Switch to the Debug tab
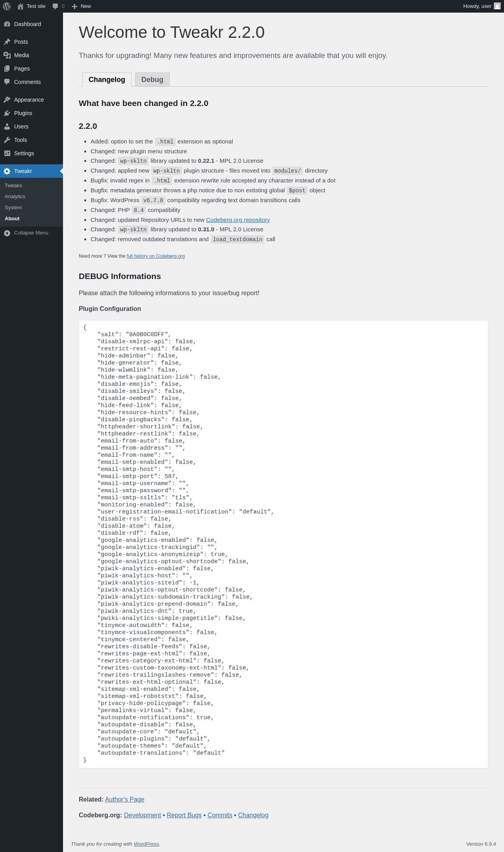504x852 pixels. click(152, 80)
